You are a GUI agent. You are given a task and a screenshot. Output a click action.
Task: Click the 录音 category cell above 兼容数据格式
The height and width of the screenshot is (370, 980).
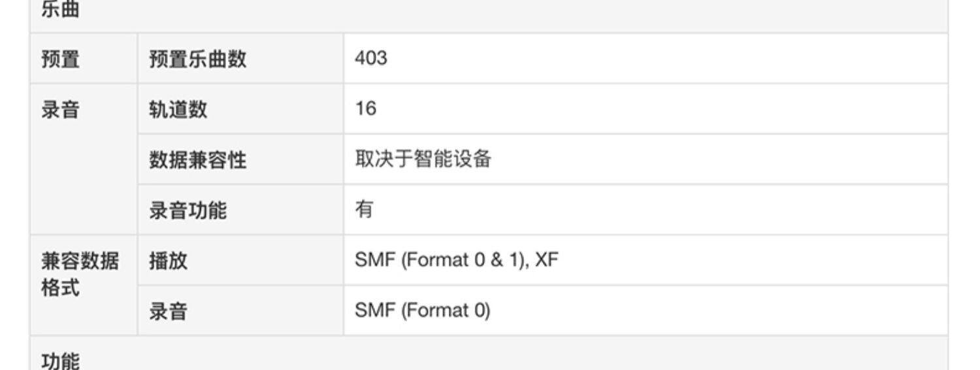click(60, 110)
